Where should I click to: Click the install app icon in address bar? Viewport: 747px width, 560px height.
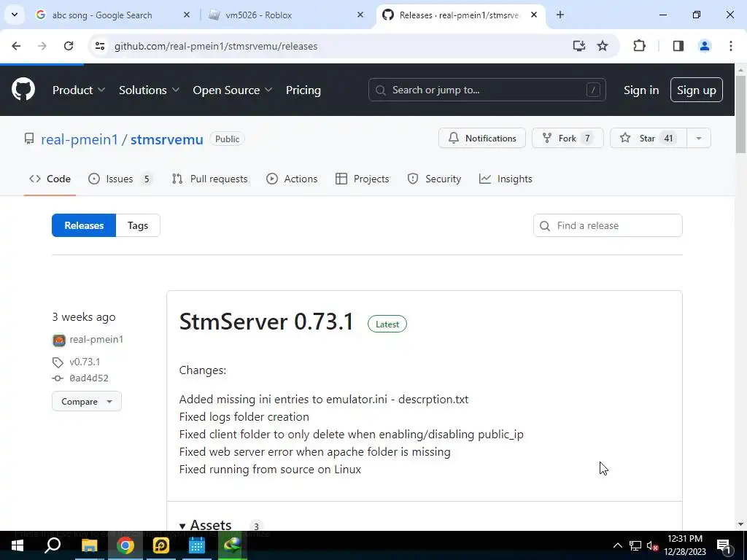point(578,46)
